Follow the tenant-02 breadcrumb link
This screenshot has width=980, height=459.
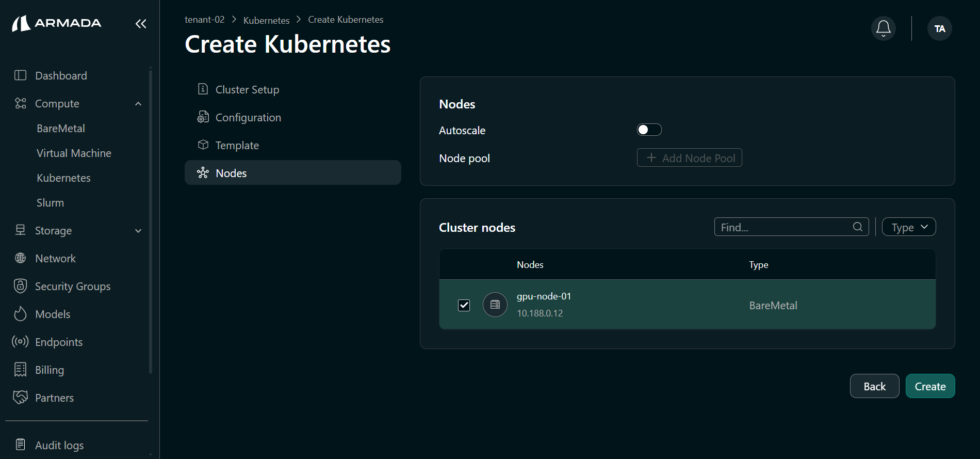coord(205,20)
